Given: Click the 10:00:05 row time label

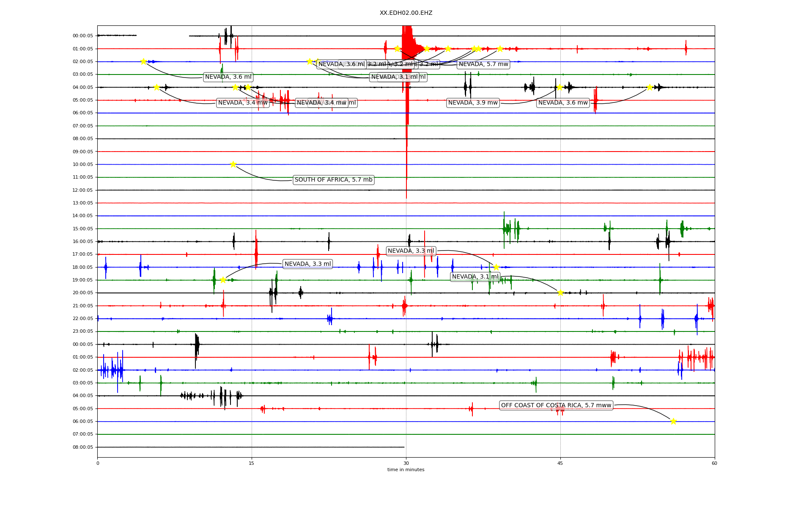Looking at the screenshot, I should pyautogui.click(x=83, y=165).
